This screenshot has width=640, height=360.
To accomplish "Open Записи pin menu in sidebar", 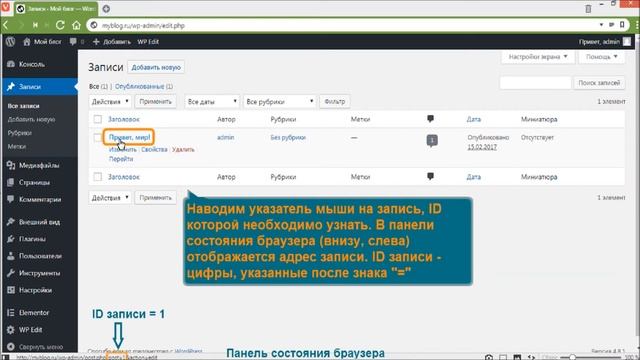I will coord(39,87).
